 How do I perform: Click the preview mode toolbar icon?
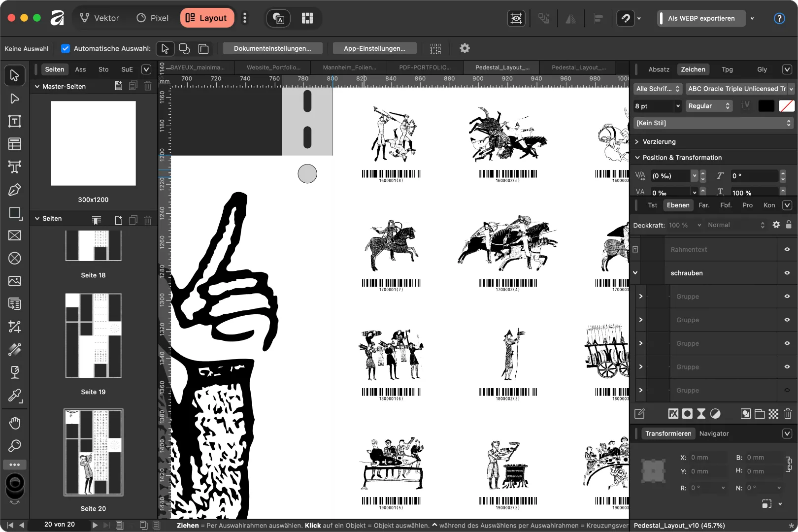pyautogui.click(x=516, y=18)
